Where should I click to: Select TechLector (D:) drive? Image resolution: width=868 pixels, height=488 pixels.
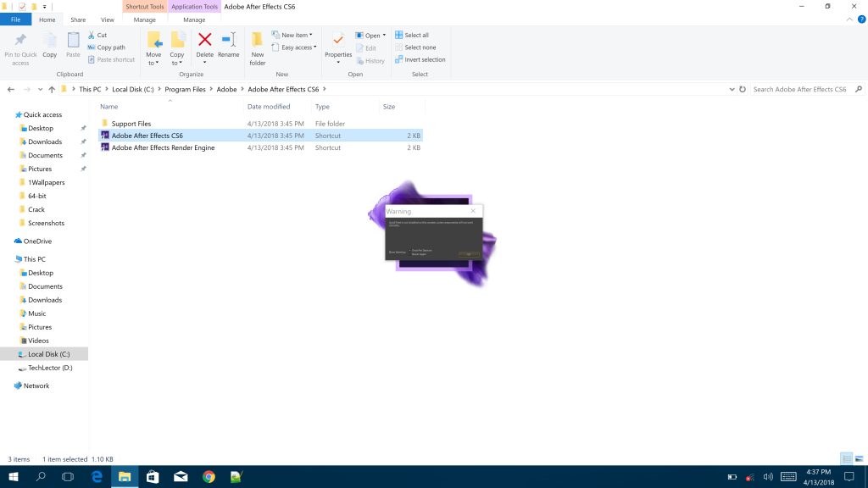point(50,368)
